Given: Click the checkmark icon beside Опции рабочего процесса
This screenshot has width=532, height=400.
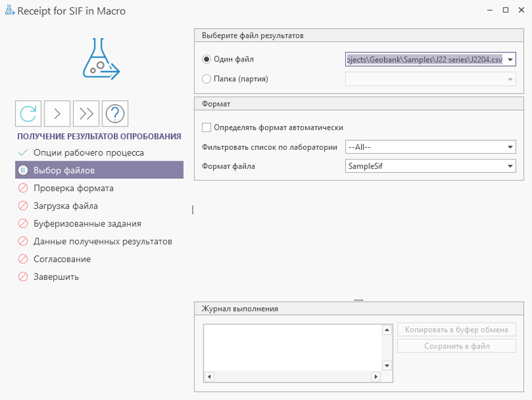Looking at the screenshot, I should pyautogui.click(x=23, y=152).
